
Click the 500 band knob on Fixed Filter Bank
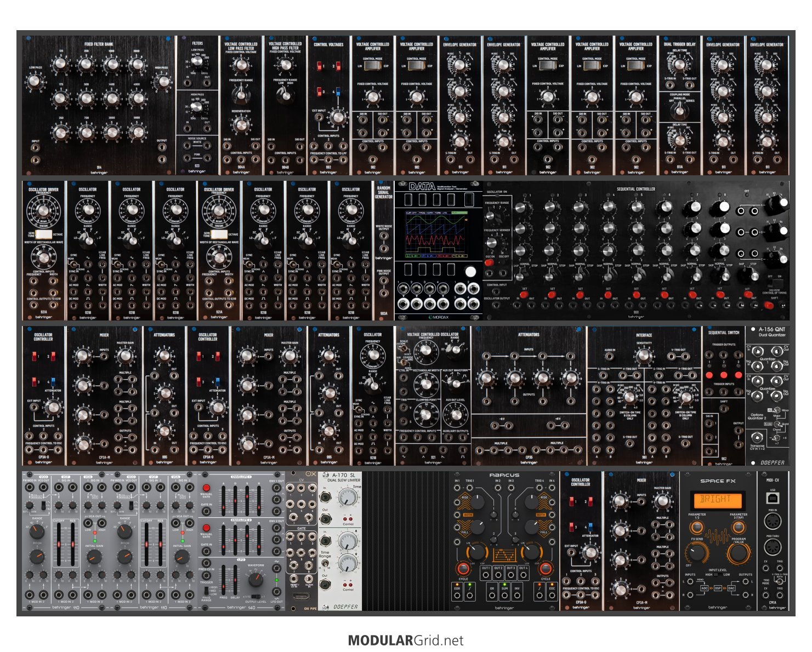click(x=86, y=98)
